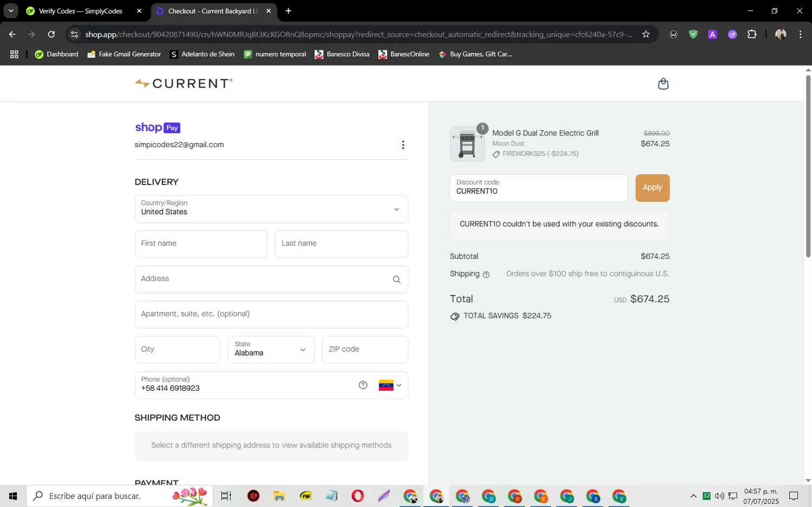Image resolution: width=812 pixels, height=507 pixels.
Task: Select the Checkout Current Backyard tab
Action: point(213,11)
